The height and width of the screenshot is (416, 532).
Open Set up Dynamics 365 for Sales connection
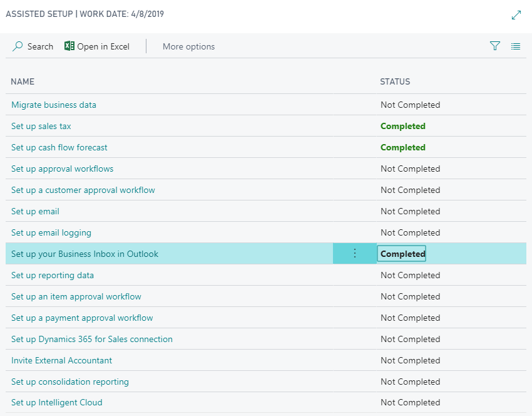click(92, 339)
